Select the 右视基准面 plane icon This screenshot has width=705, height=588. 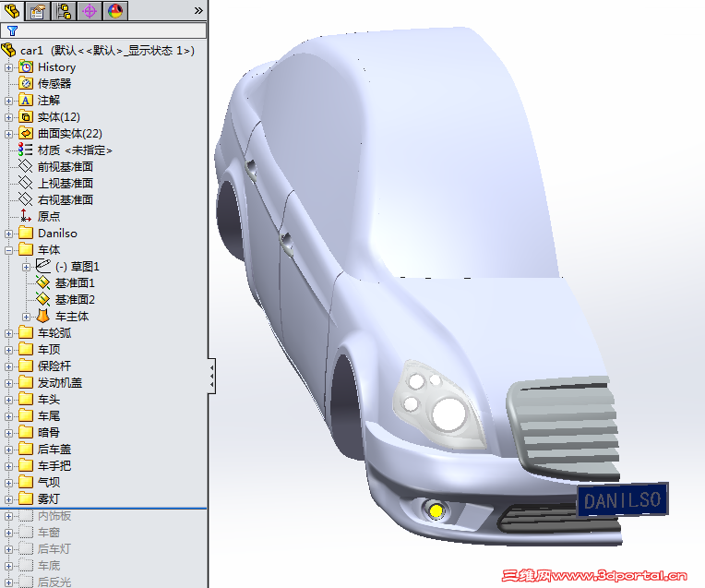pos(25,199)
